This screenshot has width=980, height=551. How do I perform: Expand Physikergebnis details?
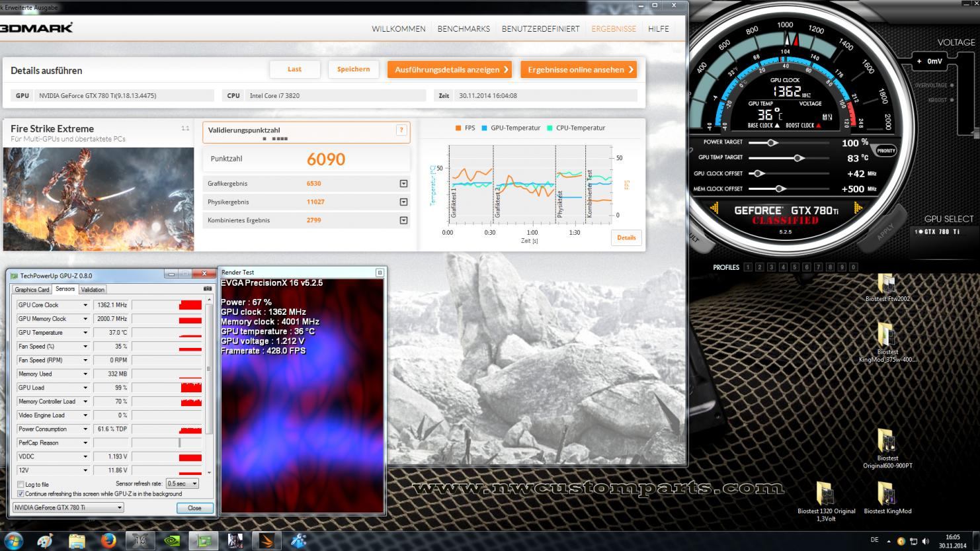coord(403,202)
